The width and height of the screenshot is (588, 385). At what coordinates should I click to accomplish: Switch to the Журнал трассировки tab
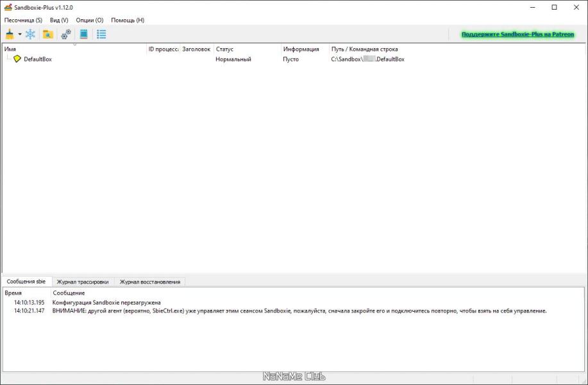tap(83, 282)
